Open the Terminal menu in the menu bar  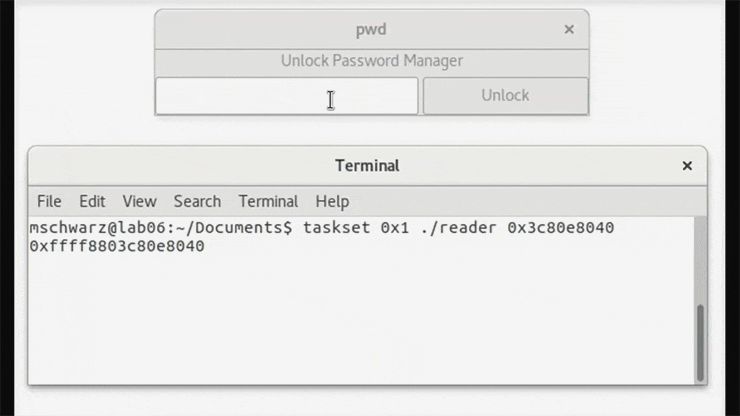click(x=268, y=202)
